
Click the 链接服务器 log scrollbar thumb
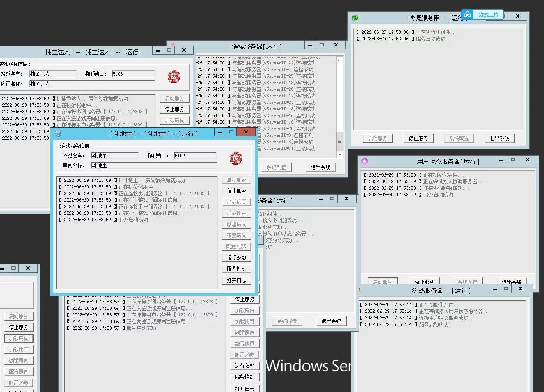tap(340, 141)
